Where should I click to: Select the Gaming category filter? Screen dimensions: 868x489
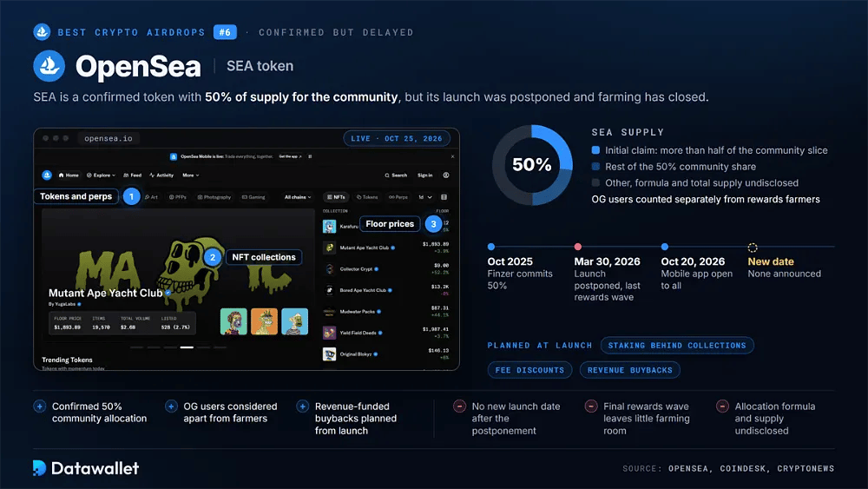pyautogui.click(x=253, y=197)
